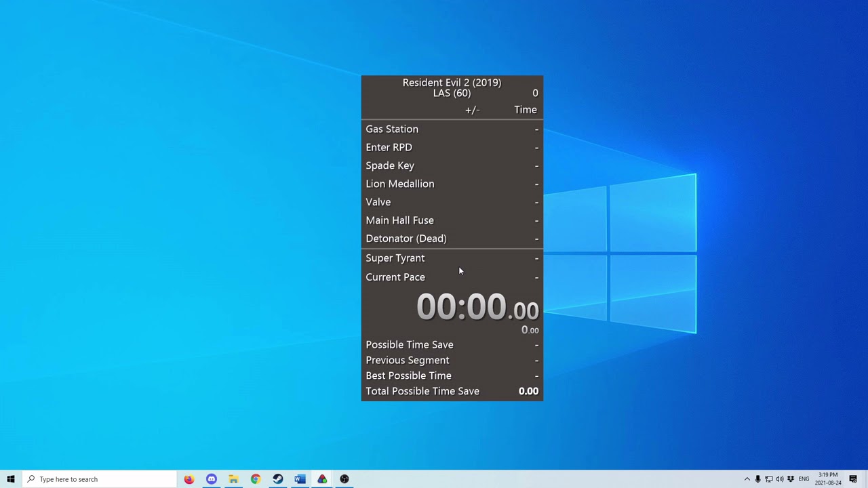
Task: Launch Google Chrome from the taskbar
Action: [x=256, y=479]
